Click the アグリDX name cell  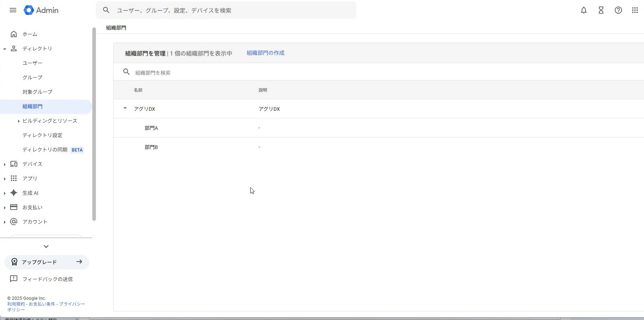pos(145,109)
